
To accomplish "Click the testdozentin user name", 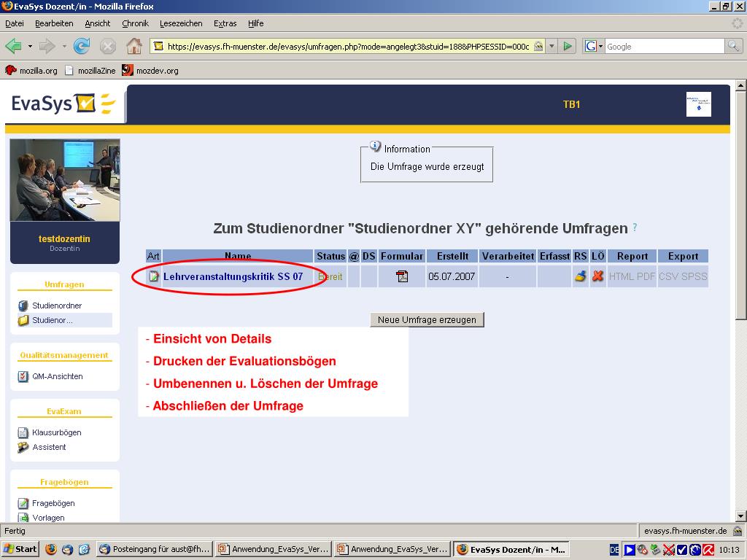I will (x=64, y=238).
